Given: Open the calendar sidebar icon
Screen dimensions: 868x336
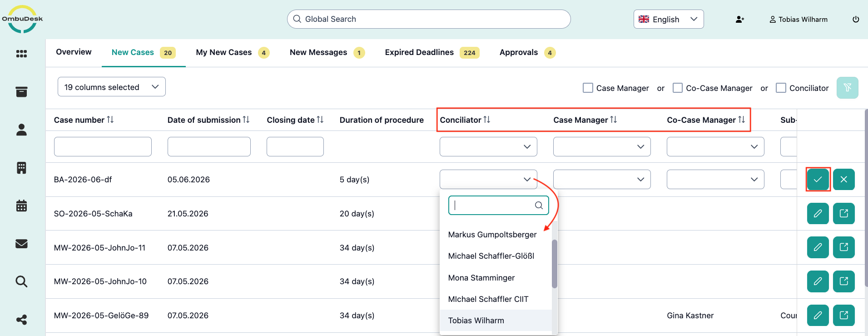Looking at the screenshot, I should coord(21,206).
